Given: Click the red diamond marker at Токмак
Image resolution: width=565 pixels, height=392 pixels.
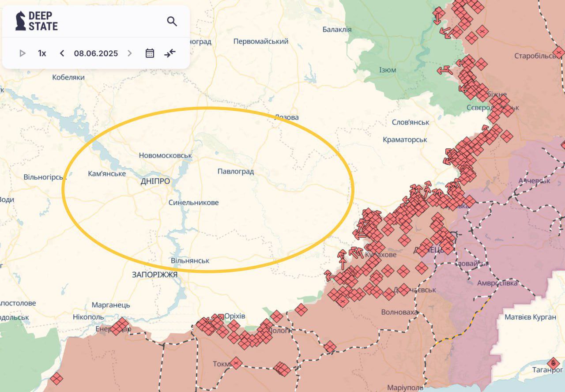Looking at the screenshot, I should click(x=236, y=363).
